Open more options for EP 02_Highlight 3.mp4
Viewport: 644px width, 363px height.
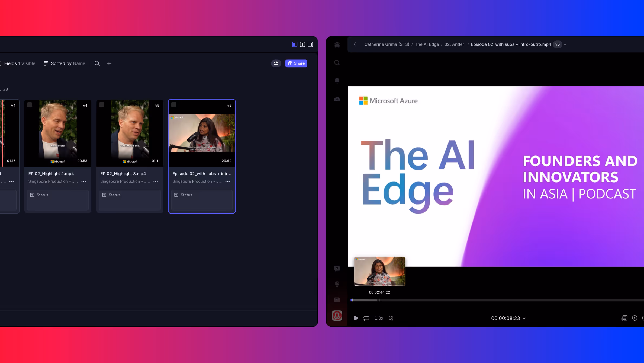tap(156, 181)
